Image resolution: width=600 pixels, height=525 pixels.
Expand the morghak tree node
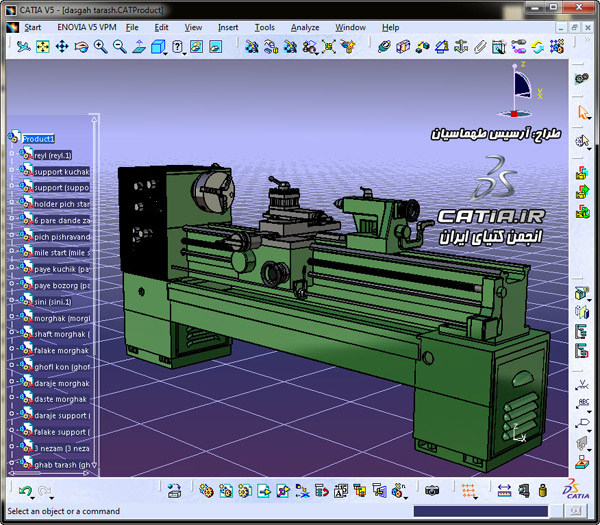tap(11, 316)
